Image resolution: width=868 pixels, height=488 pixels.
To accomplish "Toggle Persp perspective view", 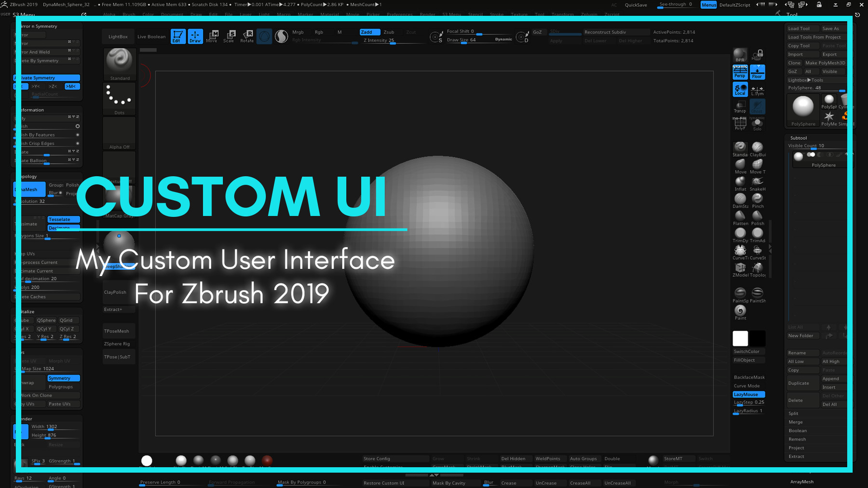I will click(x=740, y=72).
